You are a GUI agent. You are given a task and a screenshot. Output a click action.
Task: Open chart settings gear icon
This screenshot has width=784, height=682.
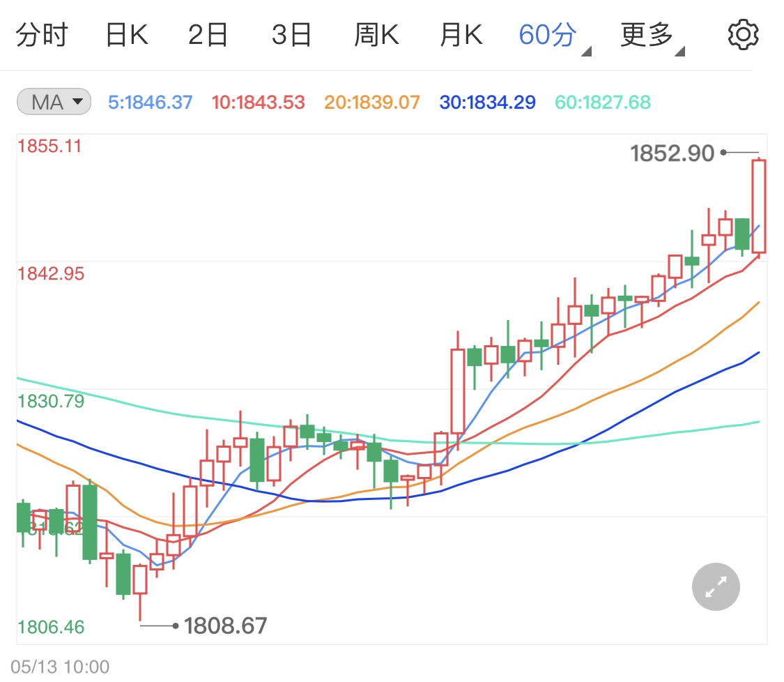click(x=743, y=35)
